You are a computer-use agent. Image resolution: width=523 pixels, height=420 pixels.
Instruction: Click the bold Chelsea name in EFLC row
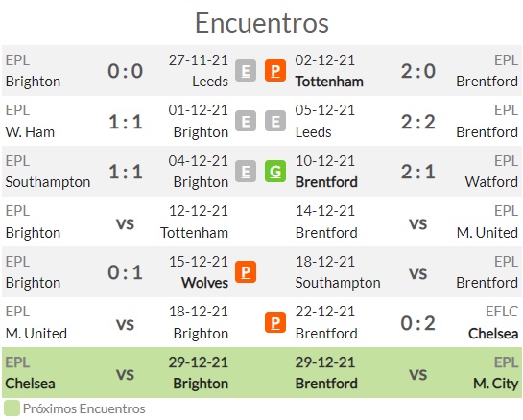(493, 334)
